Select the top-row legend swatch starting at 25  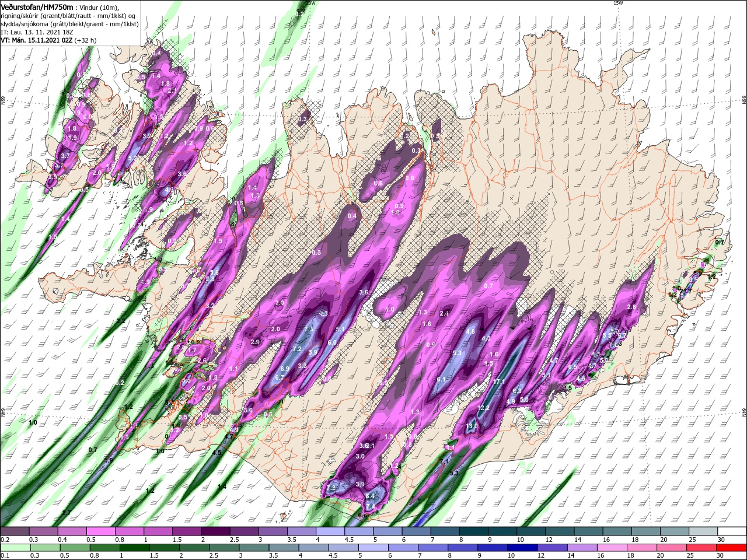coord(704,531)
